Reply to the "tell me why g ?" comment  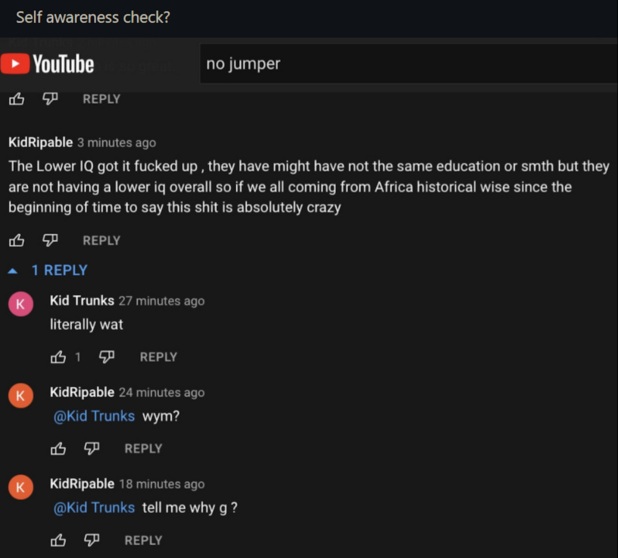143,540
